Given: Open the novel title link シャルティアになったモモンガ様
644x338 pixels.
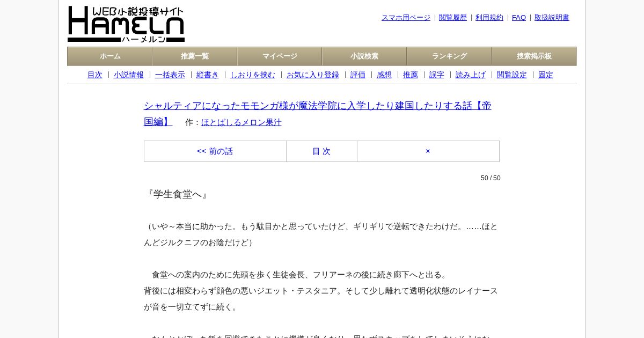Looking at the screenshot, I should pyautogui.click(x=318, y=113).
